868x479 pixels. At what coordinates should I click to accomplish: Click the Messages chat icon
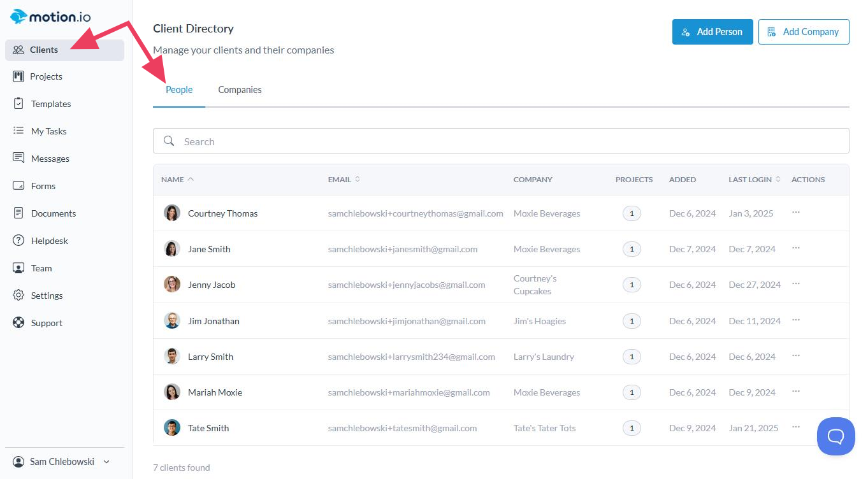click(x=18, y=159)
